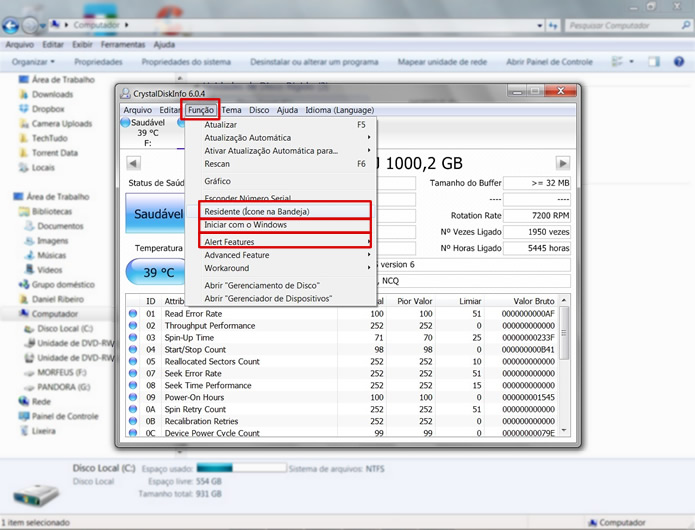695x530 pixels.
Task: Select Gráfico from the Função menu
Action: pos(218,181)
